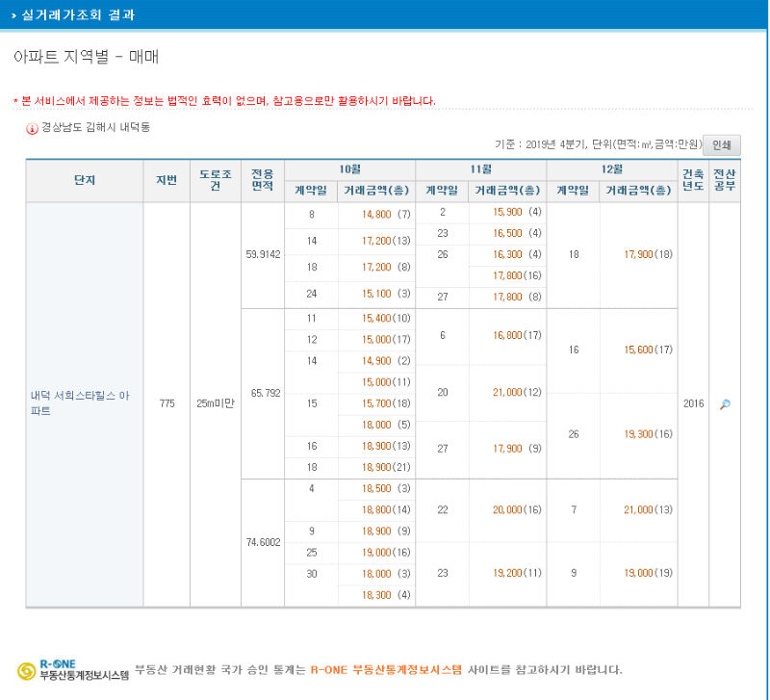Screen dimensions: 770x700
Task: Click the 25m미만 road condition cell
Action: pyautogui.click(x=216, y=403)
